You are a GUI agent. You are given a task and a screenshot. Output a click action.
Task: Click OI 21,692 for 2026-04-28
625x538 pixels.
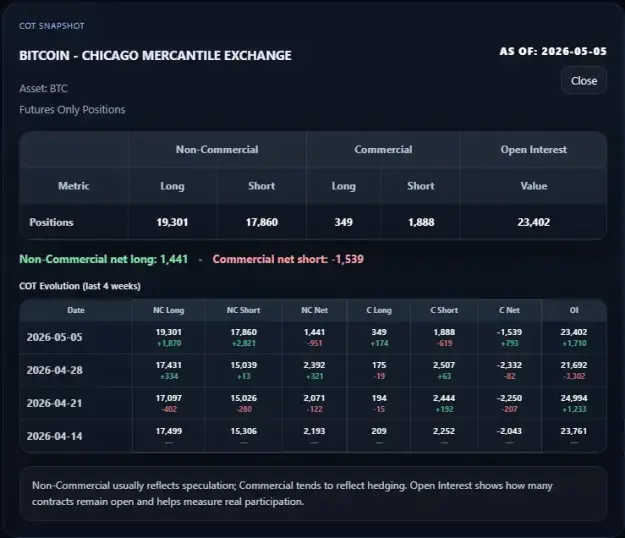point(574,365)
